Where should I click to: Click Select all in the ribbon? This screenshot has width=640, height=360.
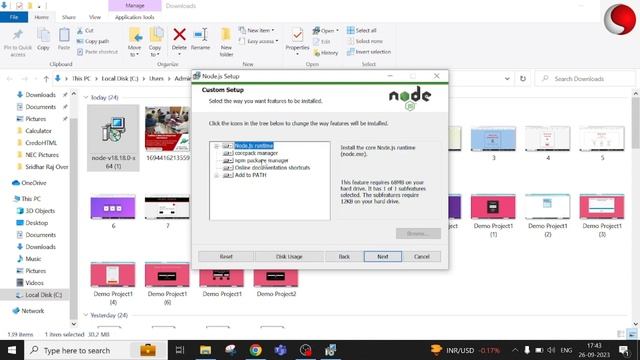(362, 31)
